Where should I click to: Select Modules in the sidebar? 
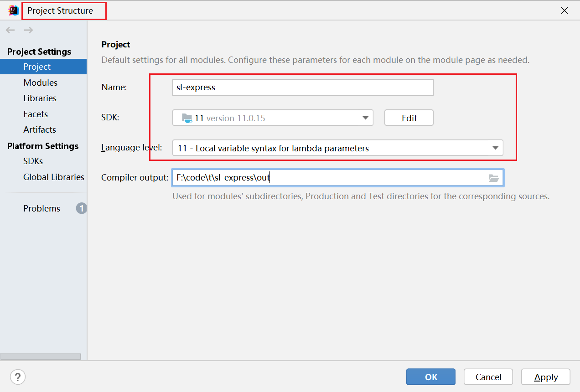pyautogui.click(x=40, y=83)
